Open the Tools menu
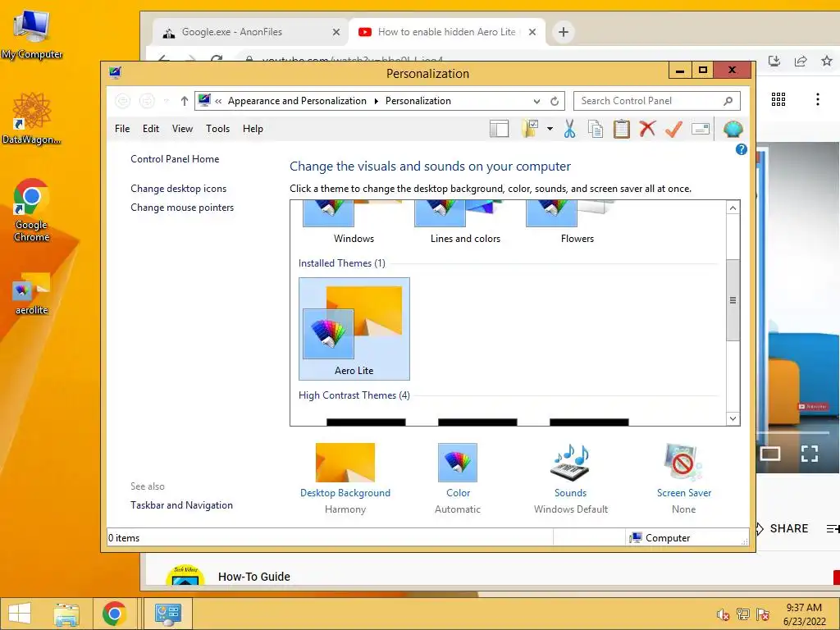840x630 pixels. [x=217, y=129]
